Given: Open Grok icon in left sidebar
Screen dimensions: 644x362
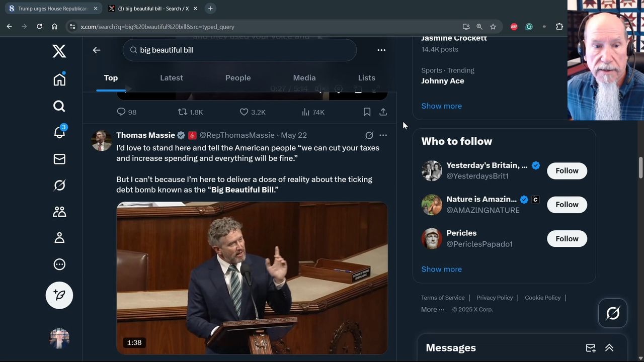Looking at the screenshot, I should click(x=59, y=186).
